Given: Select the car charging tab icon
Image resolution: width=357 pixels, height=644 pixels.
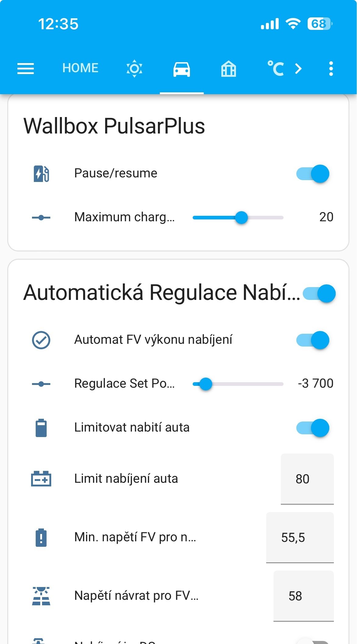Looking at the screenshot, I should [x=181, y=69].
